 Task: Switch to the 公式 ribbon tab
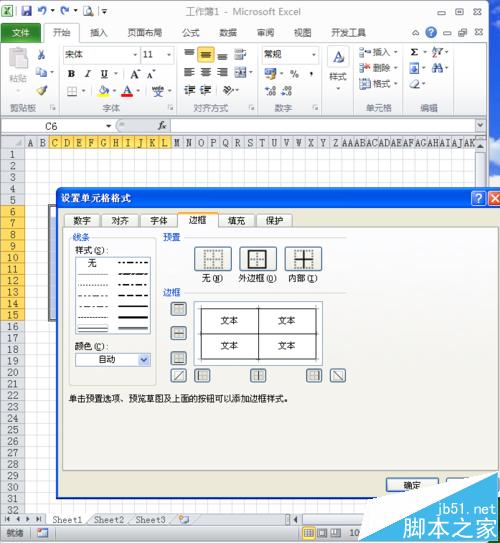pos(190,33)
